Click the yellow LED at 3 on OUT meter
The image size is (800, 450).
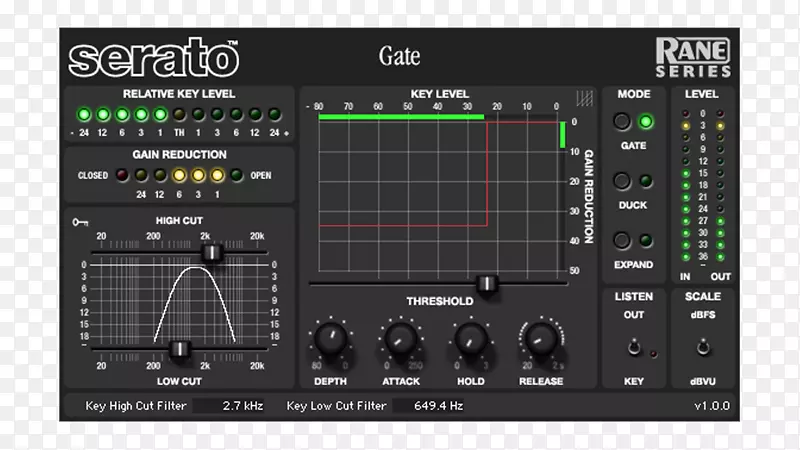coord(720,126)
